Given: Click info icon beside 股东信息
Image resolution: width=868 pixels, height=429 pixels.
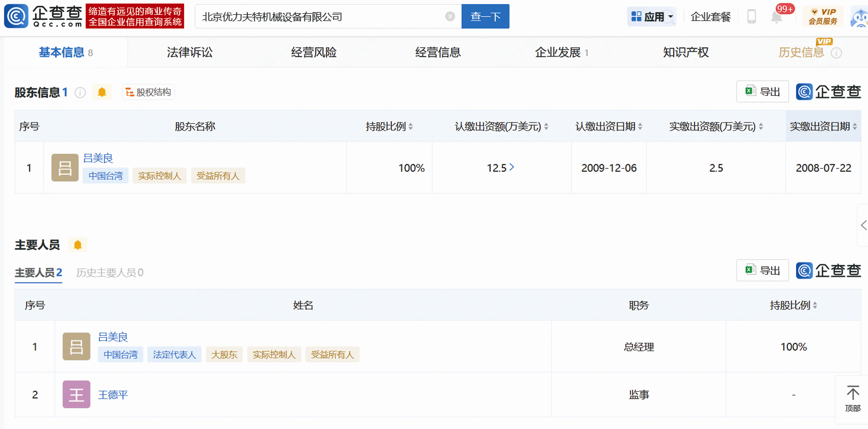Looking at the screenshot, I should 80,93.
